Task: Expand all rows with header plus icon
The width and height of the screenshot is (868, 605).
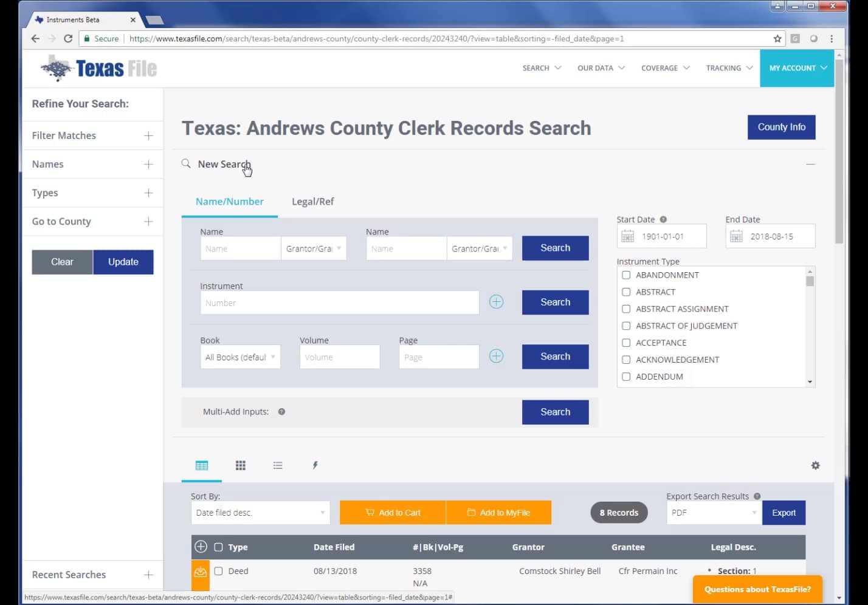Action: (201, 547)
